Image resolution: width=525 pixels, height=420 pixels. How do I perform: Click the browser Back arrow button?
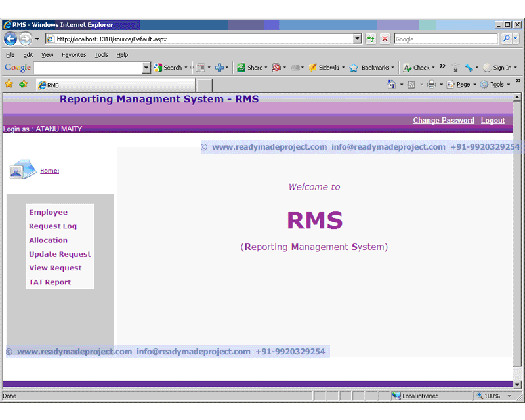click(x=10, y=39)
